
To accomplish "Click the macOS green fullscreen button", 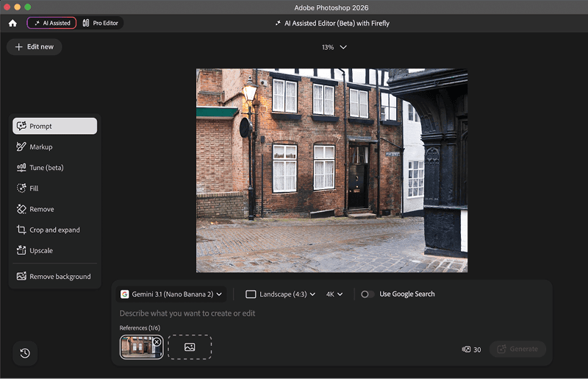I will pos(28,7).
